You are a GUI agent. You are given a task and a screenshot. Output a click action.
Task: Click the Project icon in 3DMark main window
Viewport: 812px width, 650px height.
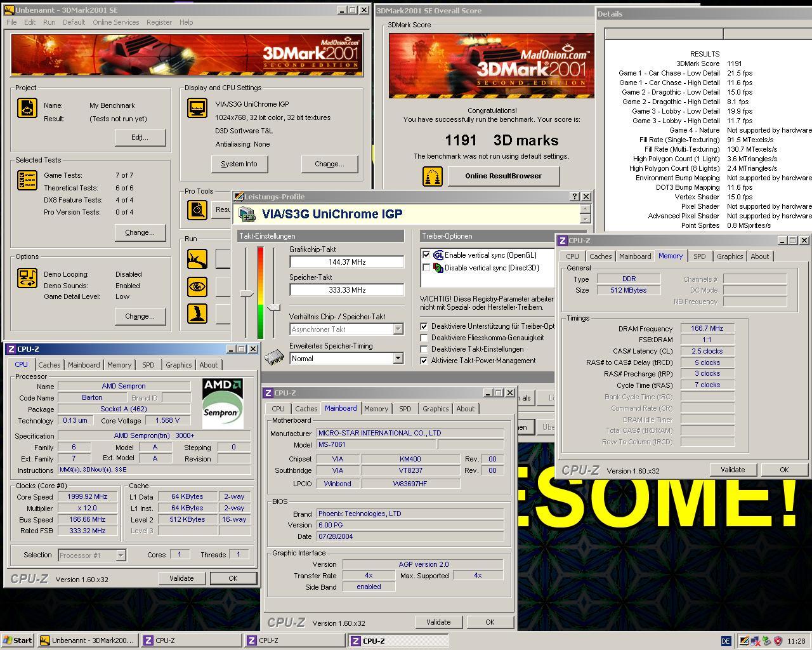[x=27, y=108]
